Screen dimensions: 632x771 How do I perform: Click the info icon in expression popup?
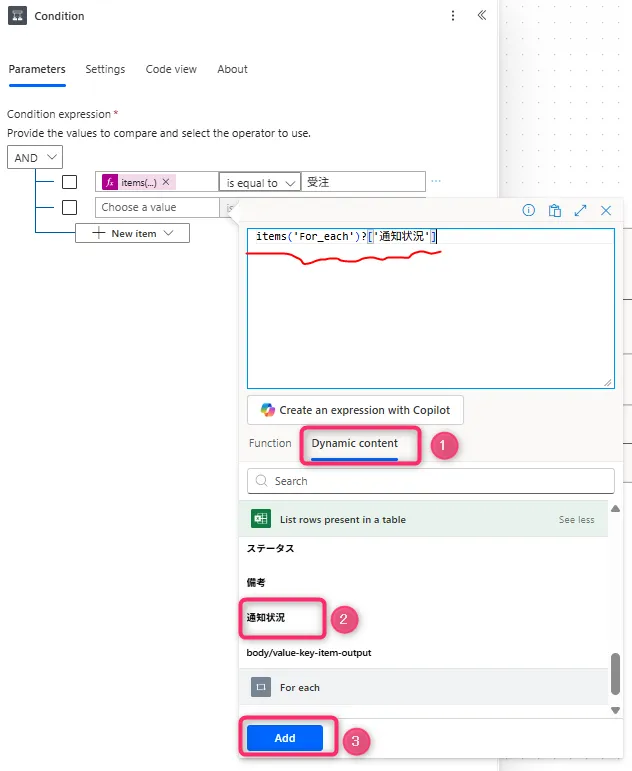(x=529, y=210)
